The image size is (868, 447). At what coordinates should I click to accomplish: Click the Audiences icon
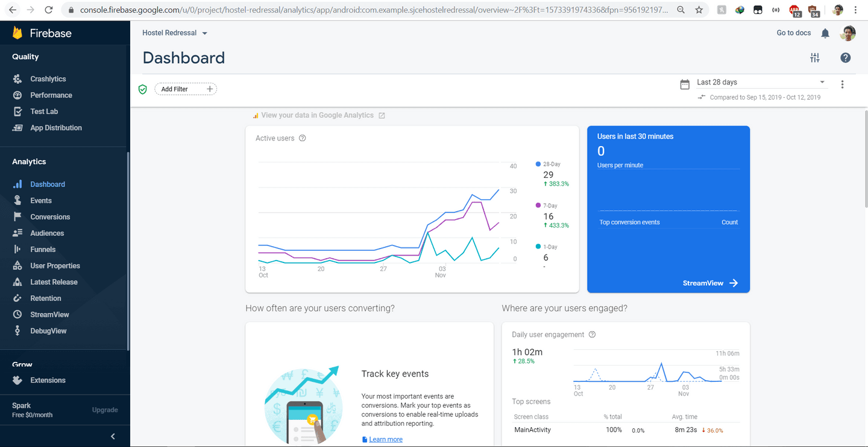tap(18, 233)
